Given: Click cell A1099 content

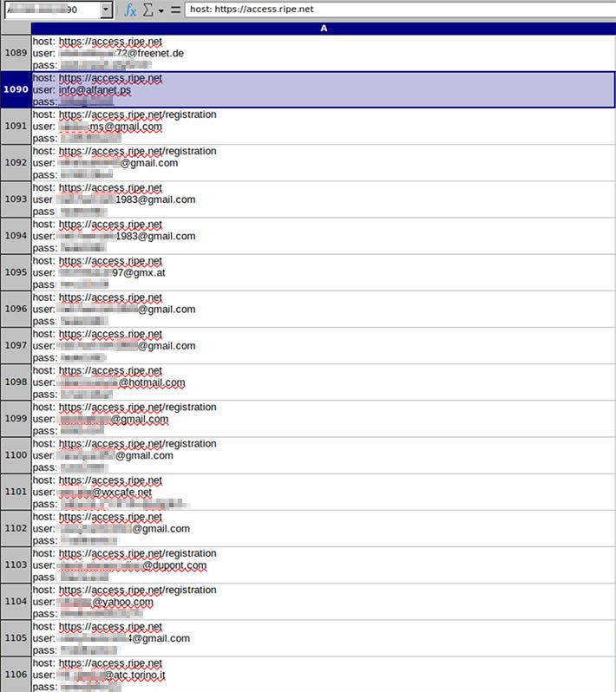Looking at the screenshot, I should [x=324, y=419].
